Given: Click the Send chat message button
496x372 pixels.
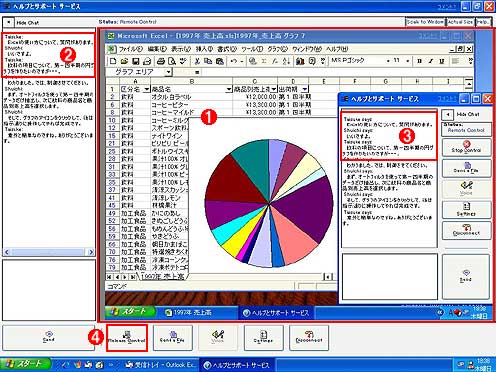Looking at the screenshot, I should pyautogui.click(x=49, y=338).
